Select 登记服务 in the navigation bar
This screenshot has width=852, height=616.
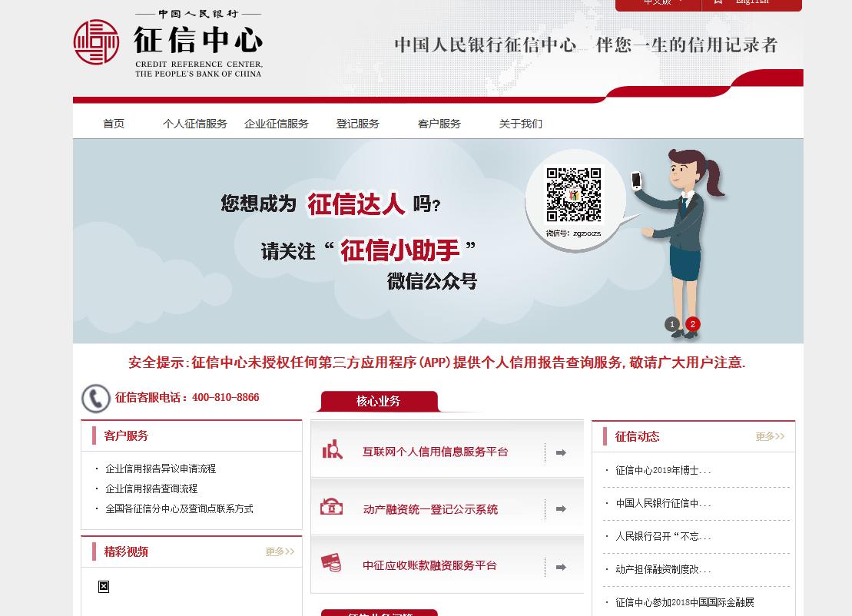pyautogui.click(x=357, y=124)
